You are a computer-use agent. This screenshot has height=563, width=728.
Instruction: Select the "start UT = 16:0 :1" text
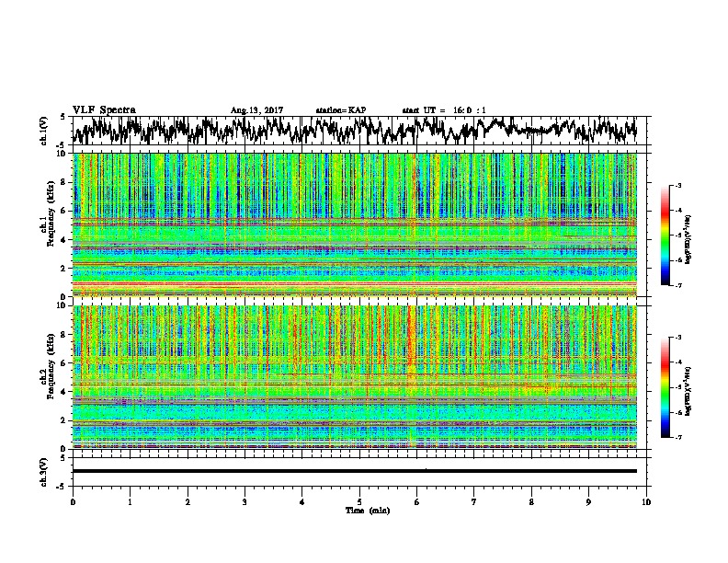click(x=444, y=110)
